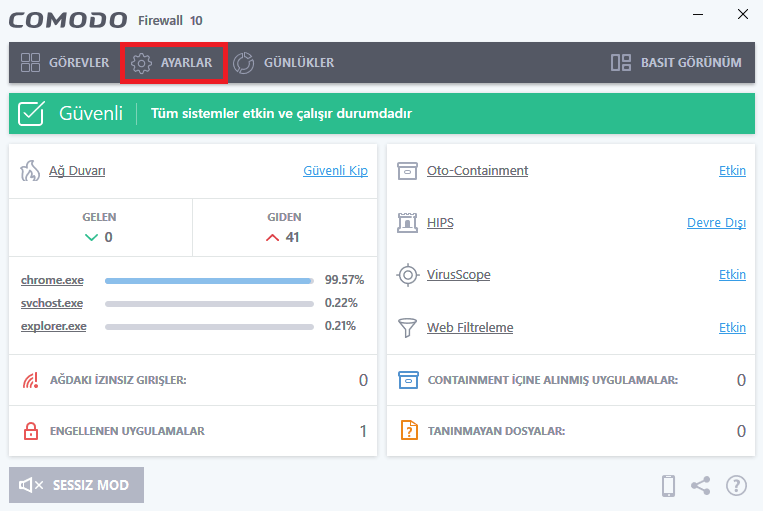Click the Güvenli checkmark status icon
The image size is (763, 511).
(x=31, y=113)
